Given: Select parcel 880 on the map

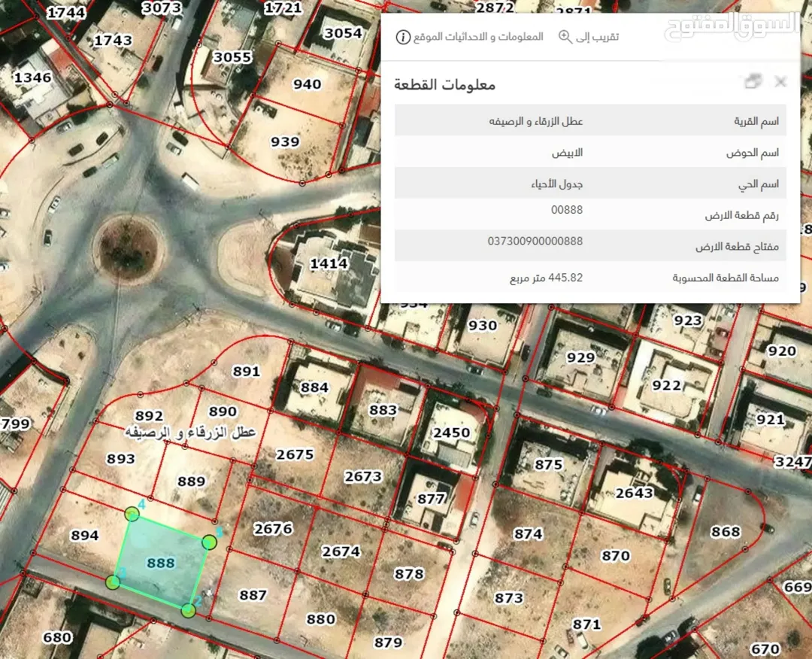Looking at the screenshot, I should [320, 618].
